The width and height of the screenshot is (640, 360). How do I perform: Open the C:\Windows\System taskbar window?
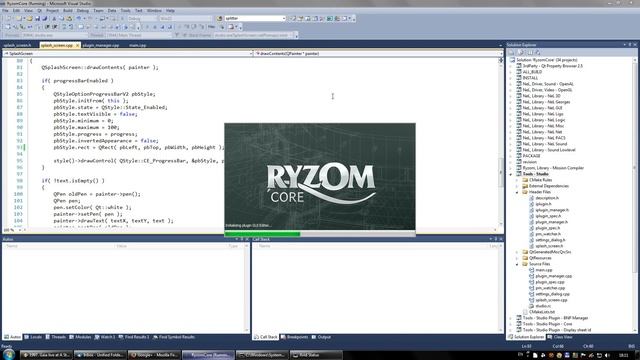[262, 355]
